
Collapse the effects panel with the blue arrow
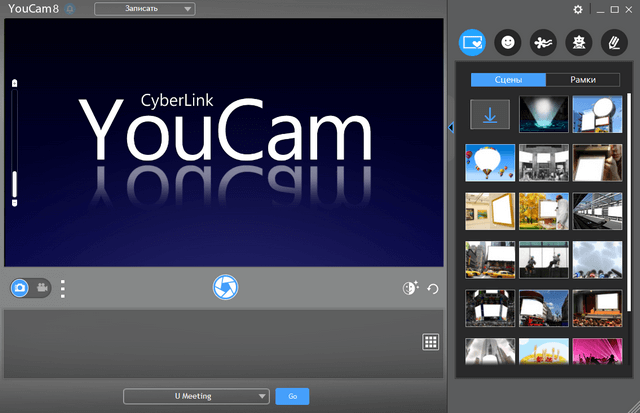451,128
